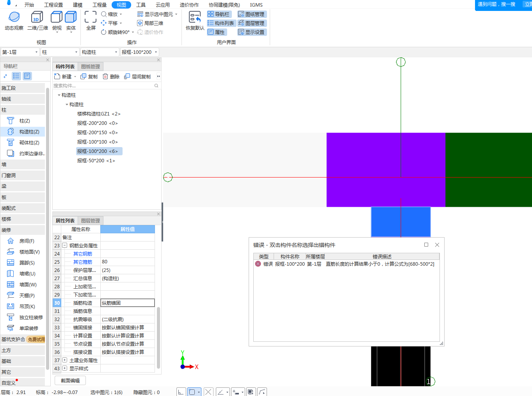Select 砌体柱(Z) in navigation panel
Viewport: 532px width, 396px height.
23,143
